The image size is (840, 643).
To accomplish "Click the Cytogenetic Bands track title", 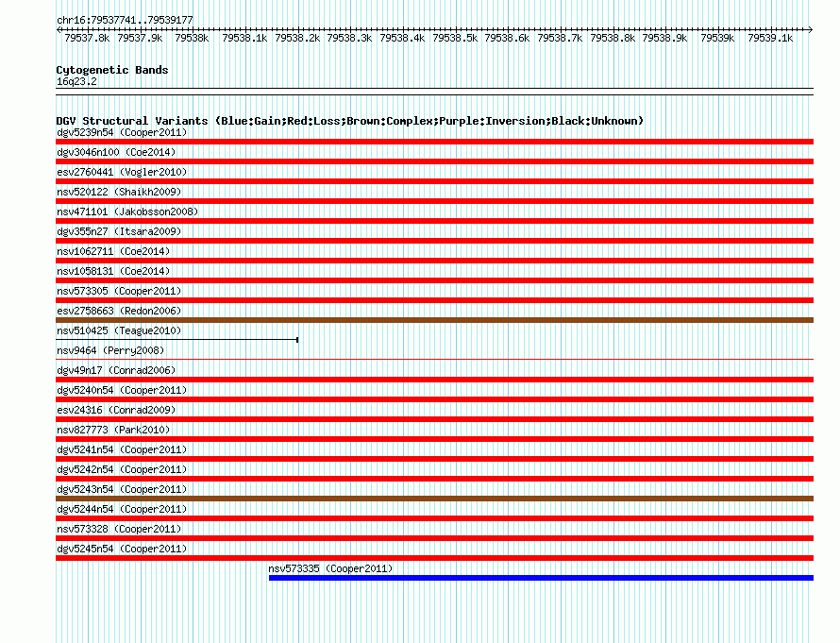I will tap(112, 70).
